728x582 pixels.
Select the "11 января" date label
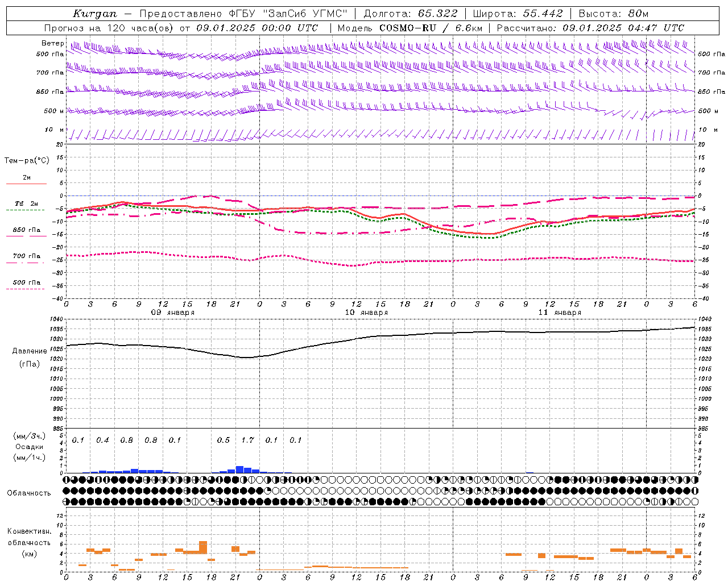point(560,313)
